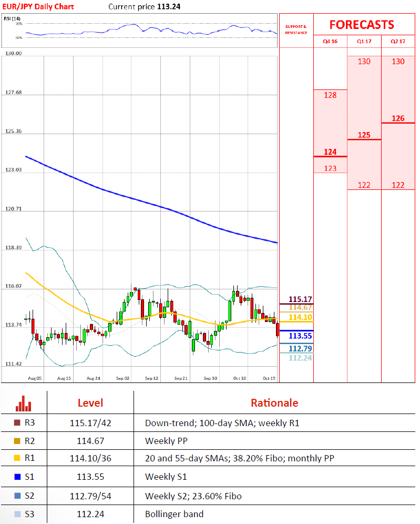
Task: Click the 130.00 price axis label
Action: pyautogui.click(x=13, y=54)
